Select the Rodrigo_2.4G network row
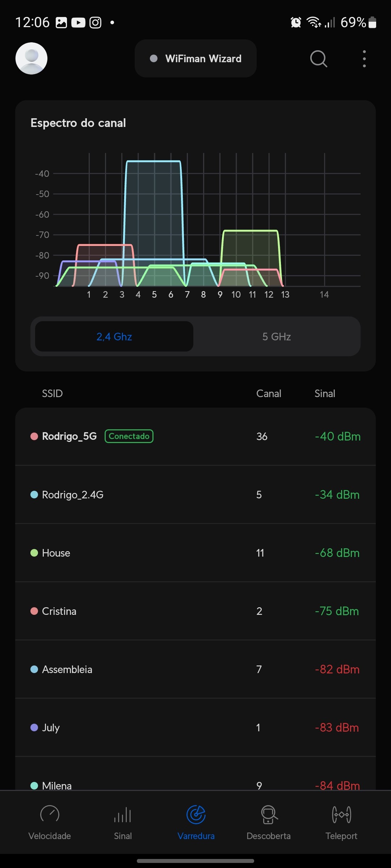Viewport: 391px width, 868px height. tap(195, 495)
